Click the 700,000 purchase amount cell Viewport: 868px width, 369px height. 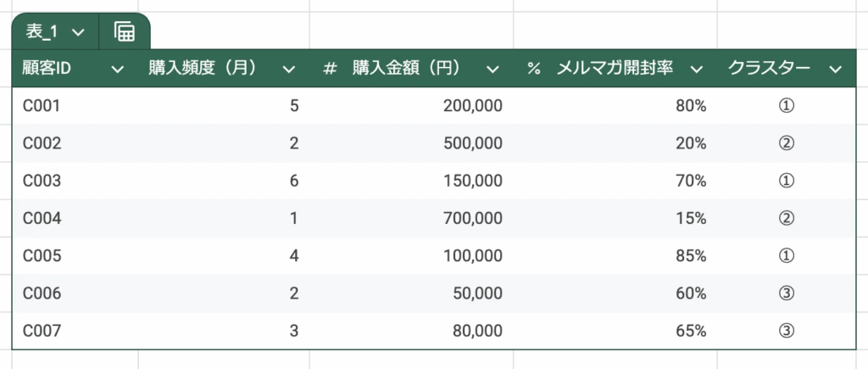pos(472,218)
